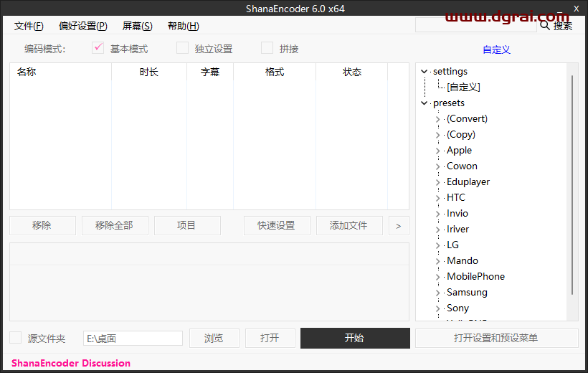This screenshot has height=373, width=588.
Task: Click the > arrow button
Action: (x=399, y=225)
